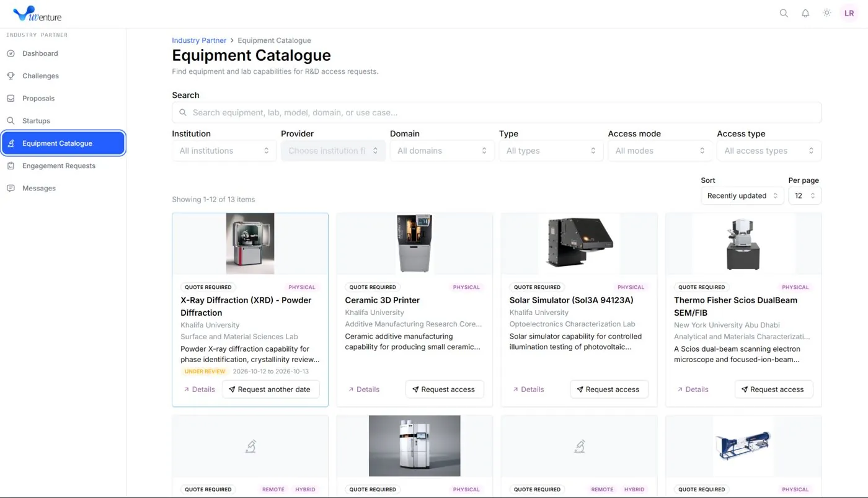Open Engagement Requests in sidebar
The height and width of the screenshot is (498, 868).
pyautogui.click(x=63, y=166)
